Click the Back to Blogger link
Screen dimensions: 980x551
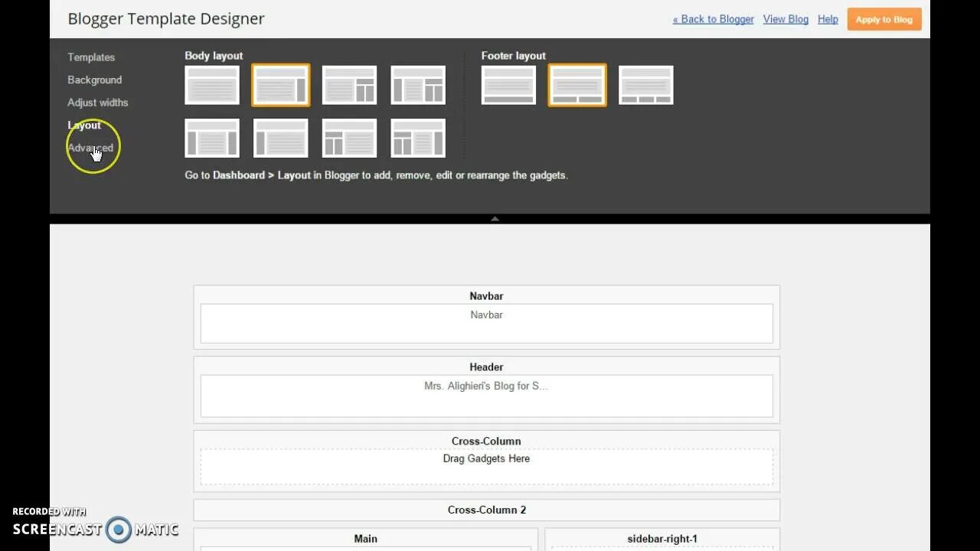click(x=713, y=19)
